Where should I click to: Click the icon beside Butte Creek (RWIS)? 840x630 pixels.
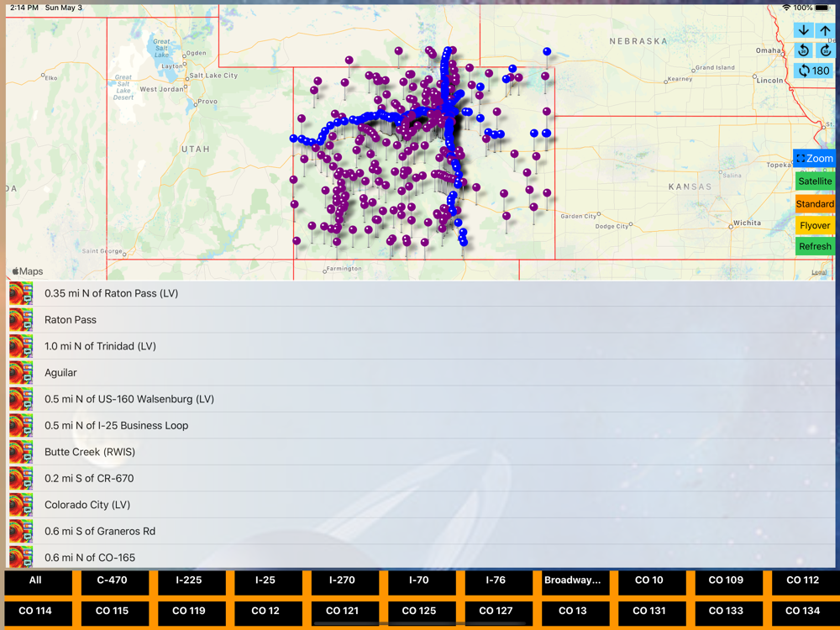click(21, 452)
